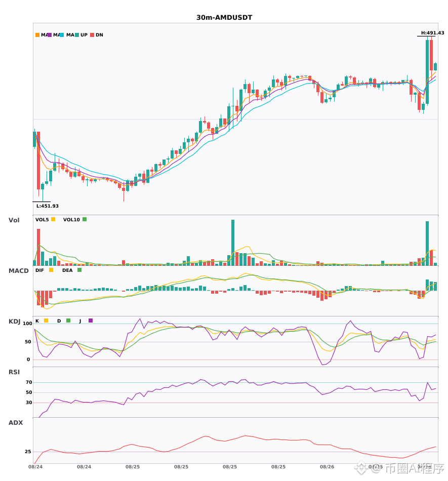Click the VOL10 legend text
The image size is (448, 481).
[x=71, y=220]
